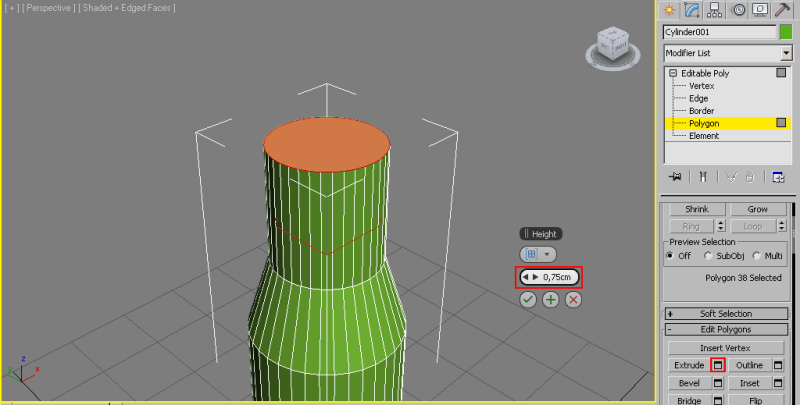Click the Bridge button
This screenshot has width=800, height=405.
pyautogui.click(x=689, y=400)
